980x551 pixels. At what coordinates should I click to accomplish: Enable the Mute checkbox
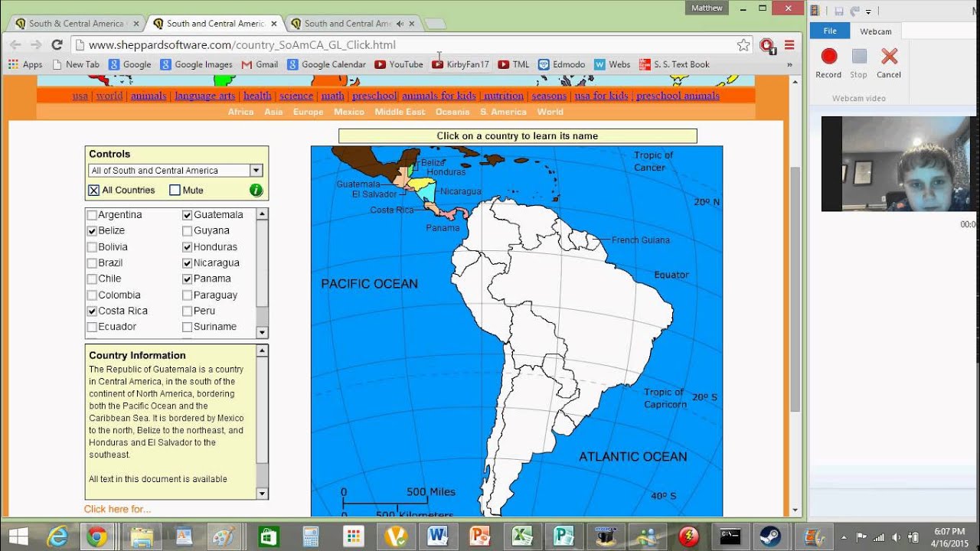tap(175, 190)
